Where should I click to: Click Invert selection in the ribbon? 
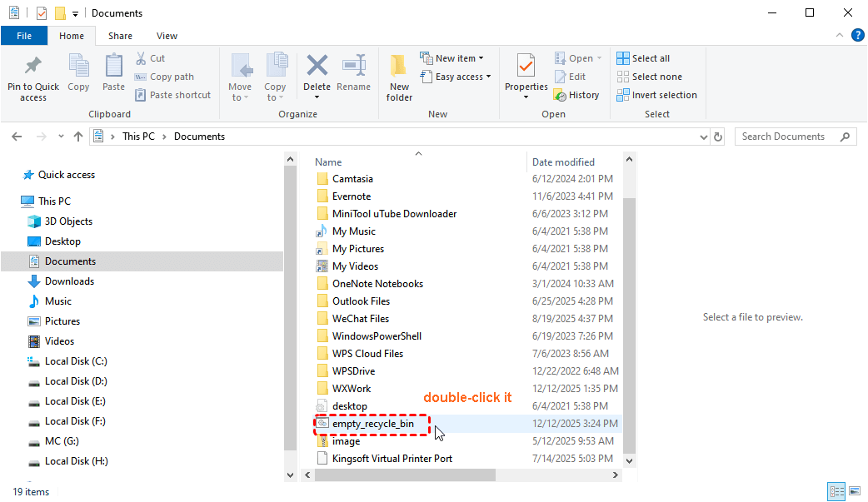point(656,95)
